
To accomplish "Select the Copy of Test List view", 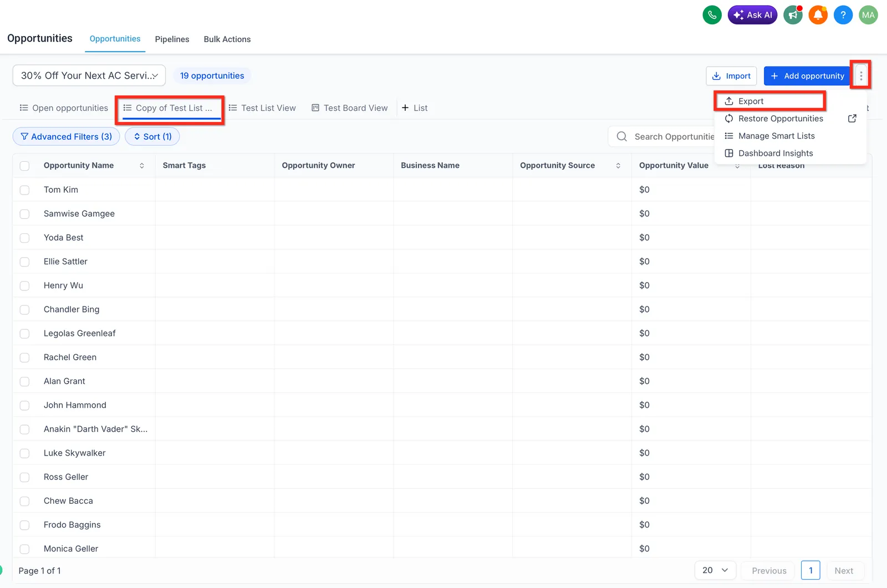I will [x=168, y=108].
